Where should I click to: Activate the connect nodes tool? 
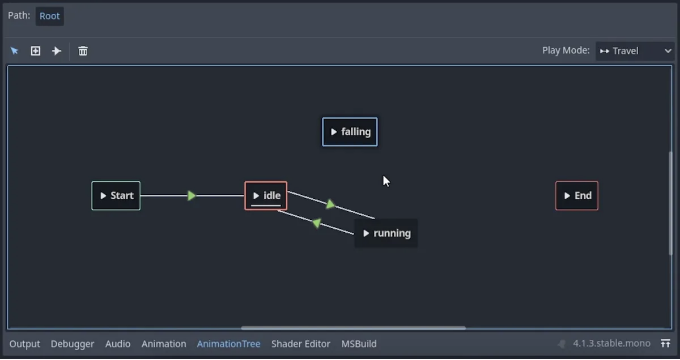click(x=57, y=51)
